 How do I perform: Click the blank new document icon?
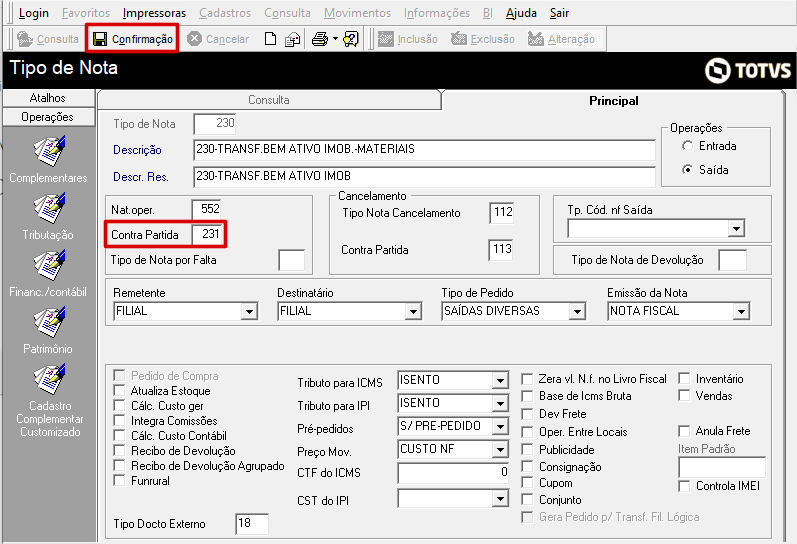point(270,39)
